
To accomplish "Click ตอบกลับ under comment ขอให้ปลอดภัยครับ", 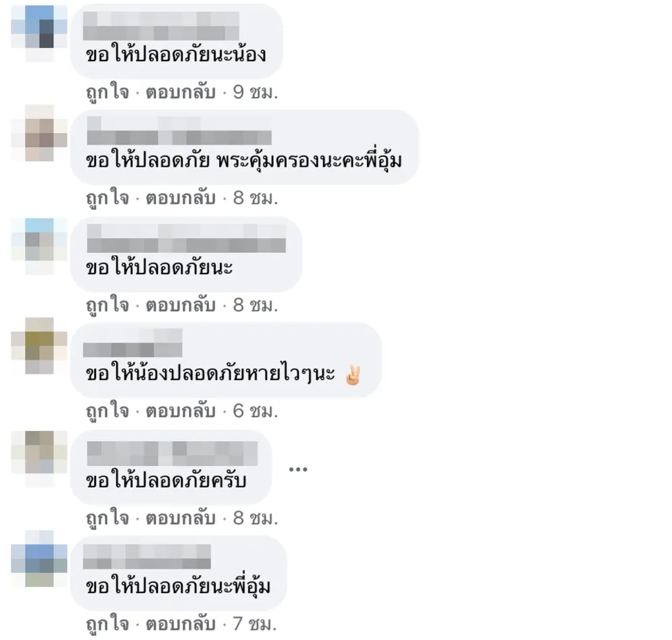I will tap(180, 518).
